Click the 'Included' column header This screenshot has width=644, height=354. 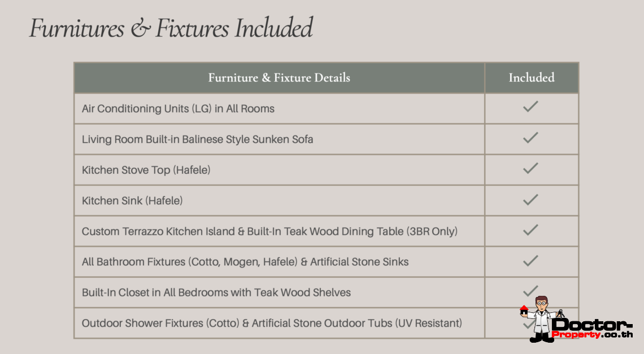click(x=531, y=78)
